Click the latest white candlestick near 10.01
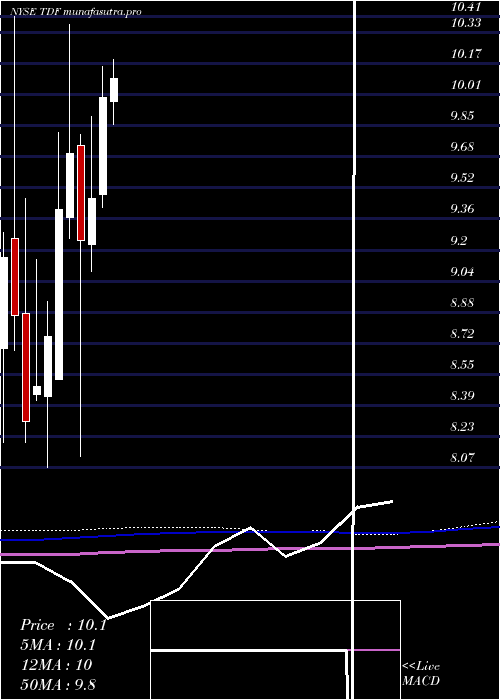 (x=114, y=90)
